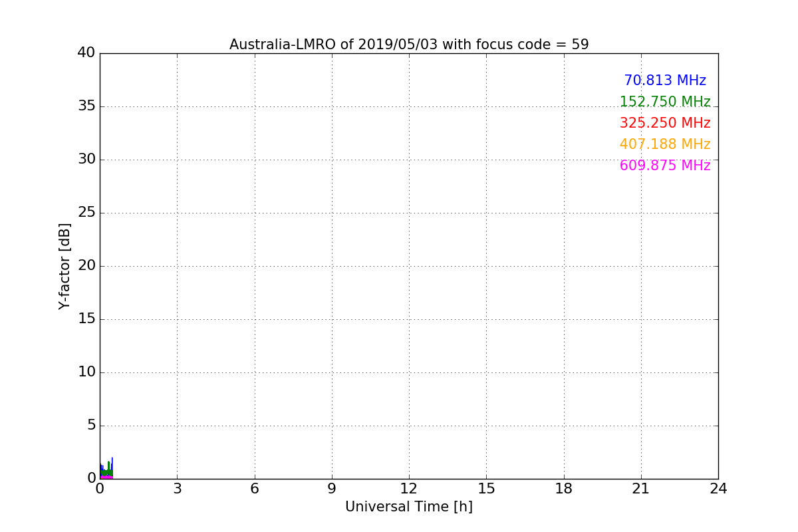This screenshot has height=532, width=798.
Task: Click the x-axis tick label '15'
Action: pyautogui.click(x=486, y=489)
